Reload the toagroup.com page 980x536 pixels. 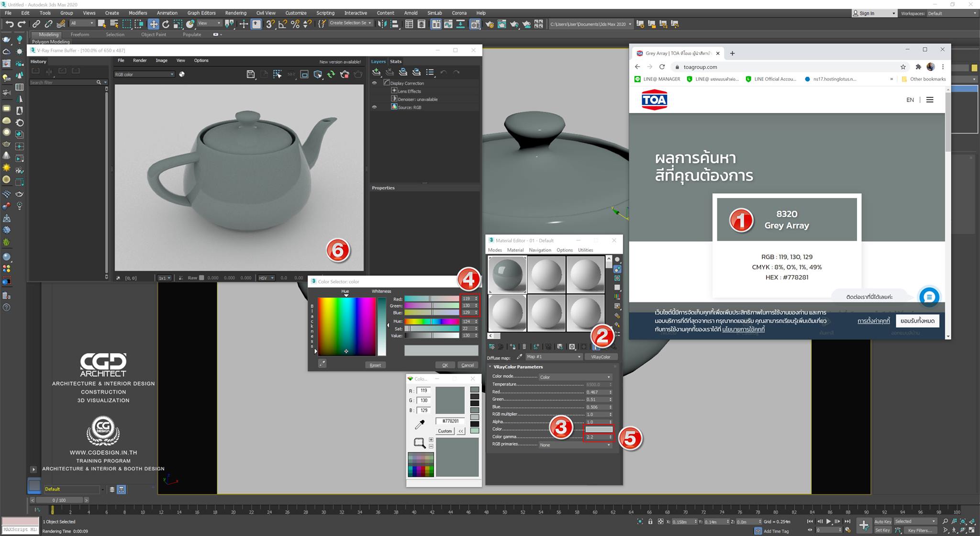click(x=662, y=67)
